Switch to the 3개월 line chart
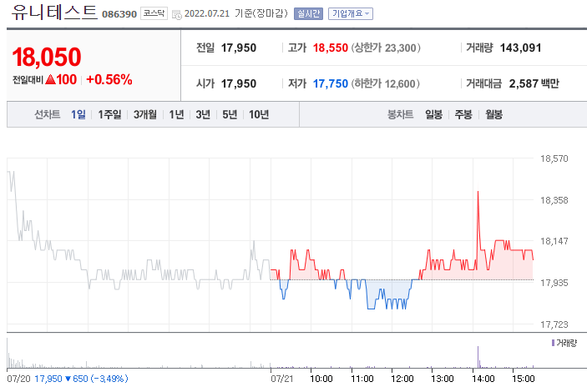Image resolution: width=587 pixels, height=392 pixels. (x=145, y=114)
